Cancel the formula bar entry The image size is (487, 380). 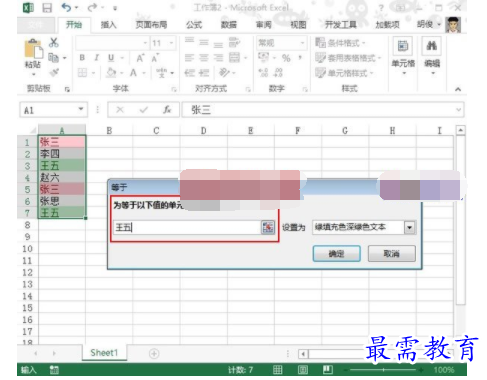coord(120,110)
